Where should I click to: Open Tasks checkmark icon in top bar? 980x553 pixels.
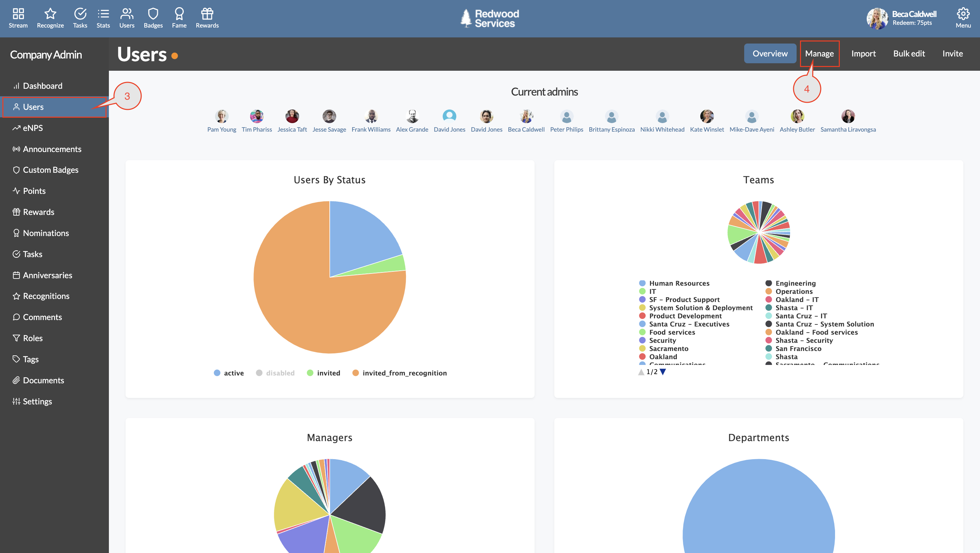[80, 18]
